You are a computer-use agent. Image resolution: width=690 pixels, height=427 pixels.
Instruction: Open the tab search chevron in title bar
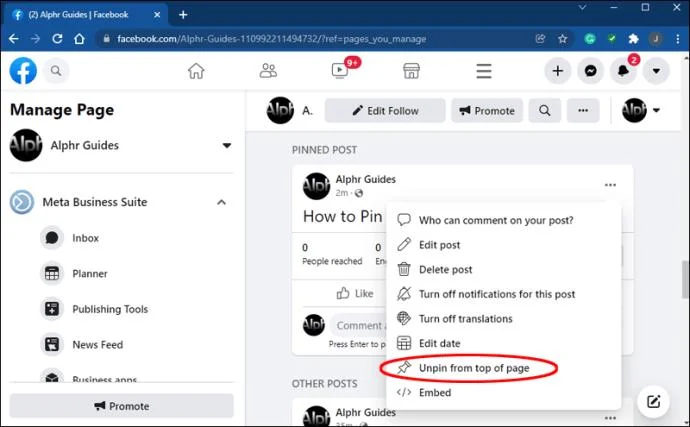pyautogui.click(x=582, y=7)
